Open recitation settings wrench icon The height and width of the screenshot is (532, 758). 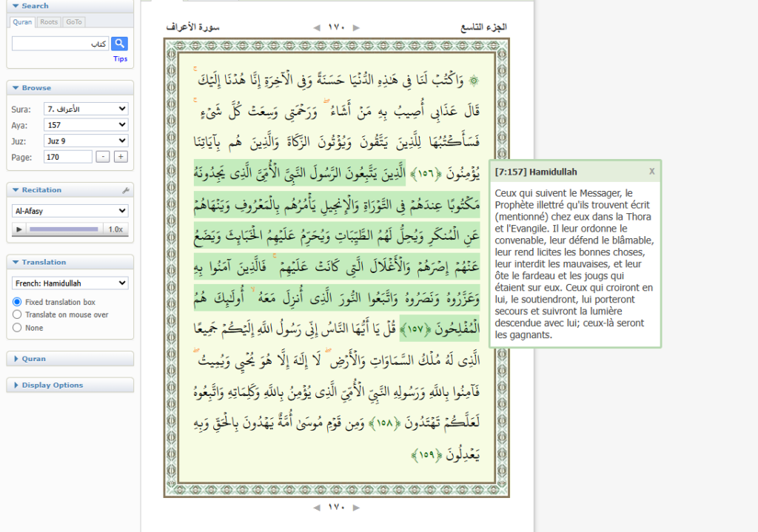126,190
